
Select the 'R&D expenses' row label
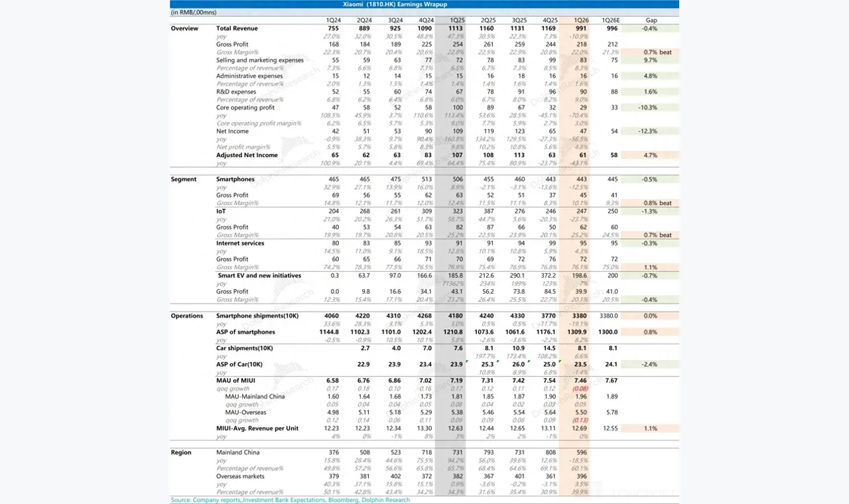[x=235, y=92]
